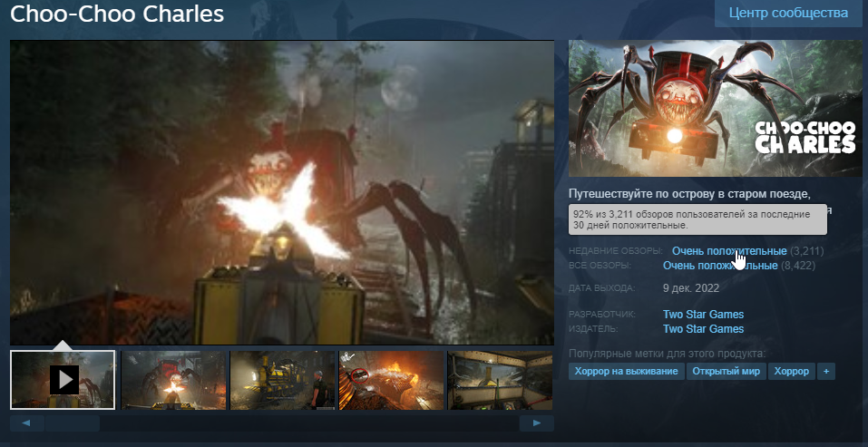
Task: Click the Choo-Choo Charles header capsule image
Action: (x=716, y=109)
